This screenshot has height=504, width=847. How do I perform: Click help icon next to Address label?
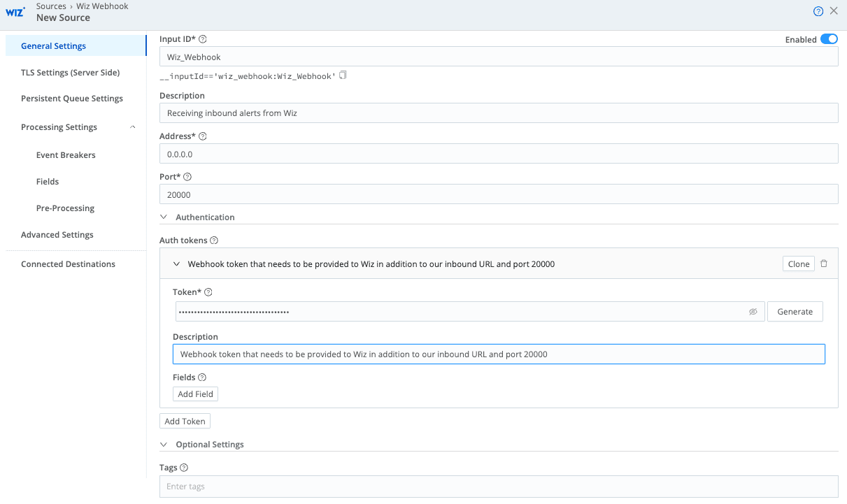203,136
